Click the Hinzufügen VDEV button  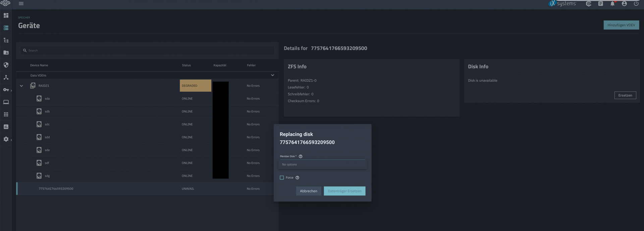621,25
